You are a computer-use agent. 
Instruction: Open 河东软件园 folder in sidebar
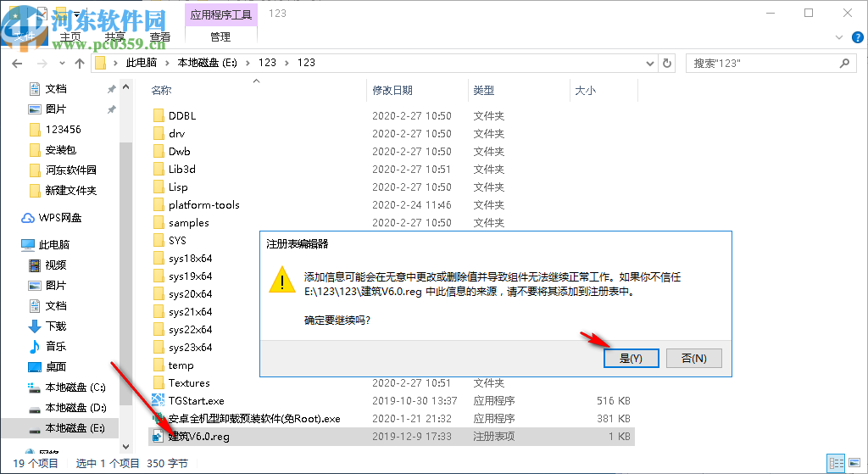[x=71, y=170]
